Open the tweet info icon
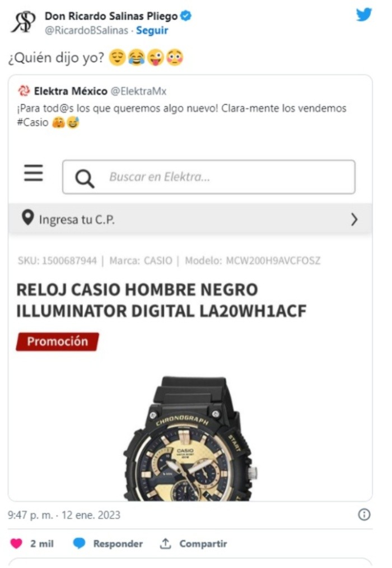This screenshot has height=568, width=392. [x=364, y=514]
